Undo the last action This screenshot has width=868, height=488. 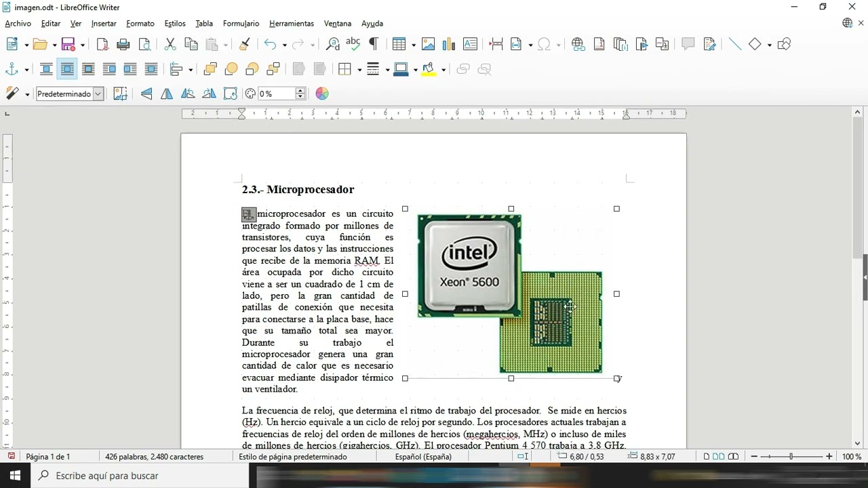[270, 44]
